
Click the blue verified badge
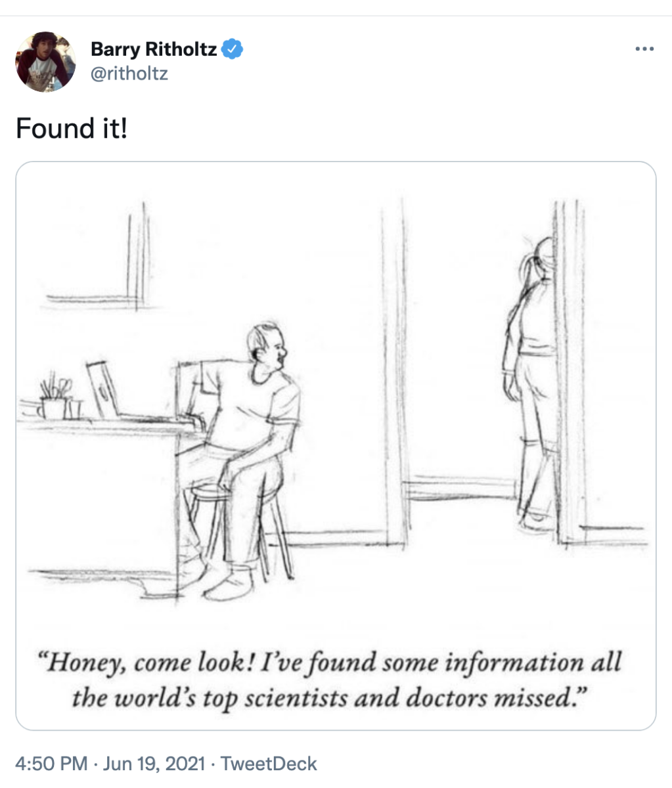[x=233, y=49]
